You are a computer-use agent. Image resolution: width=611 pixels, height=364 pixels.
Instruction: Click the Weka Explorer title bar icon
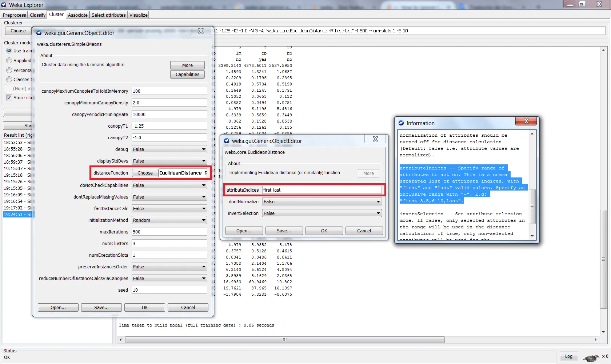4,5
